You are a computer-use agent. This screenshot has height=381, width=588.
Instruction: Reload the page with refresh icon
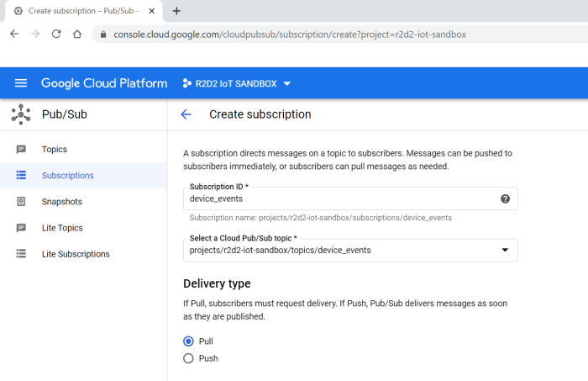56,34
